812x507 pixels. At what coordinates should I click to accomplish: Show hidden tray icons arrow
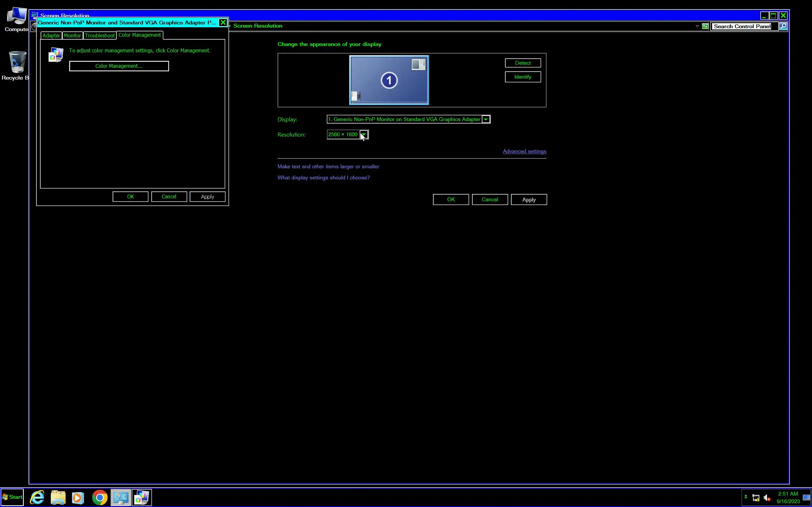tap(746, 497)
